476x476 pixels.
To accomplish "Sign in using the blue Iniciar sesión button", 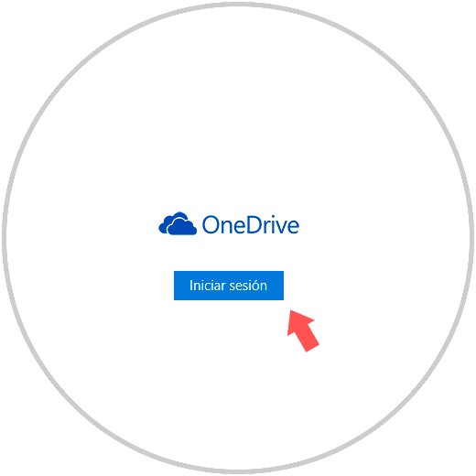I will (229, 286).
